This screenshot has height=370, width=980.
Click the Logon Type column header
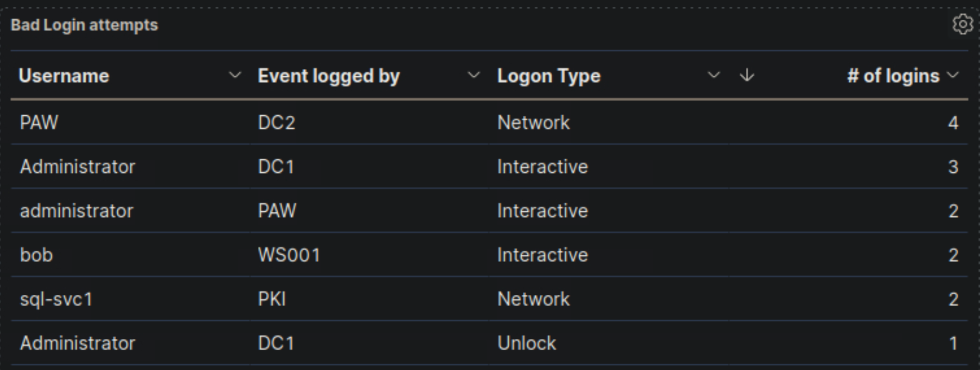(548, 76)
